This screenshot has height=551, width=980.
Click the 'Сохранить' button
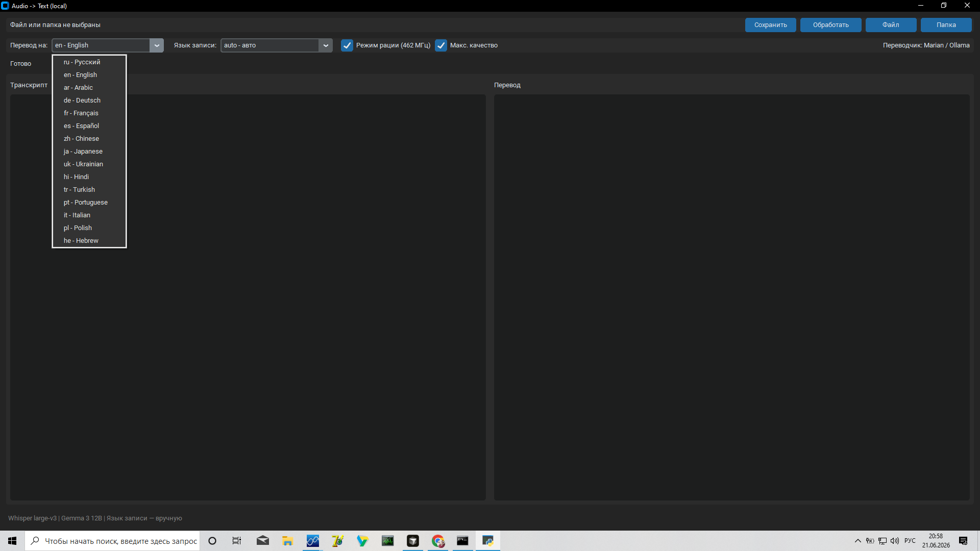tap(771, 25)
